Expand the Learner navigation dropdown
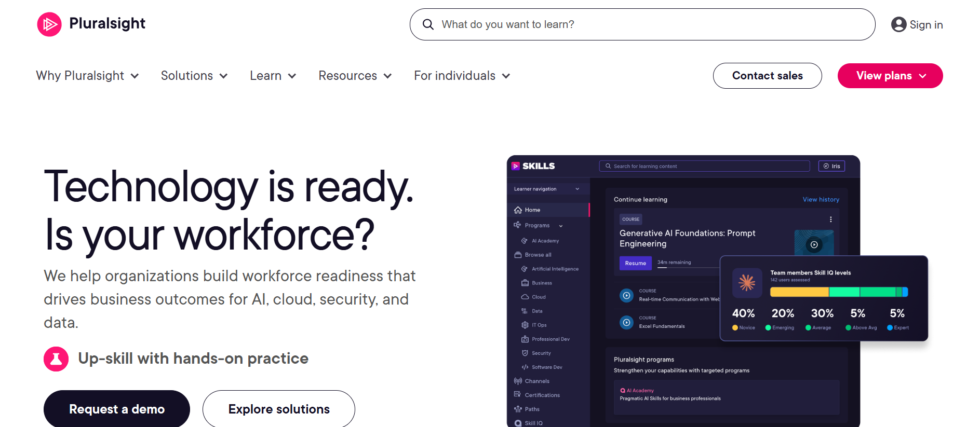Viewport: 980px width, 427px height. (547, 189)
